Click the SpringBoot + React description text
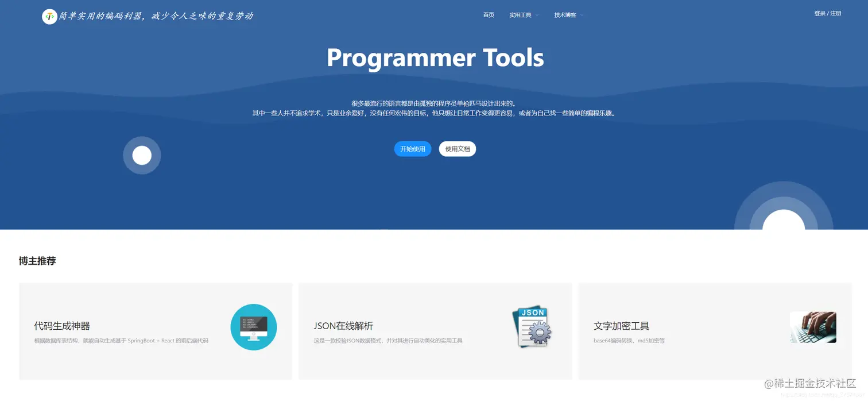The width and height of the screenshot is (868, 401). [121, 341]
